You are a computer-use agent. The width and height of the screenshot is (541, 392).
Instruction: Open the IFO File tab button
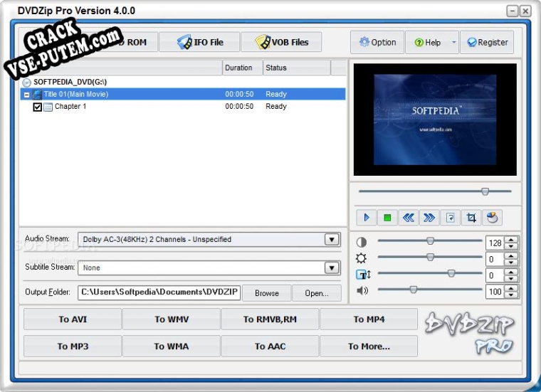pos(199,42)
